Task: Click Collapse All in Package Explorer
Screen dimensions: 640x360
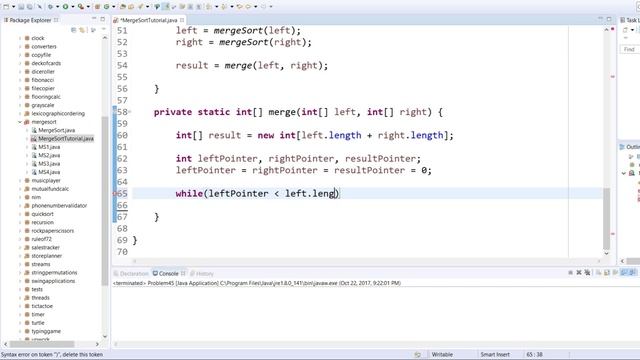Action: click(x=74, y=30)
